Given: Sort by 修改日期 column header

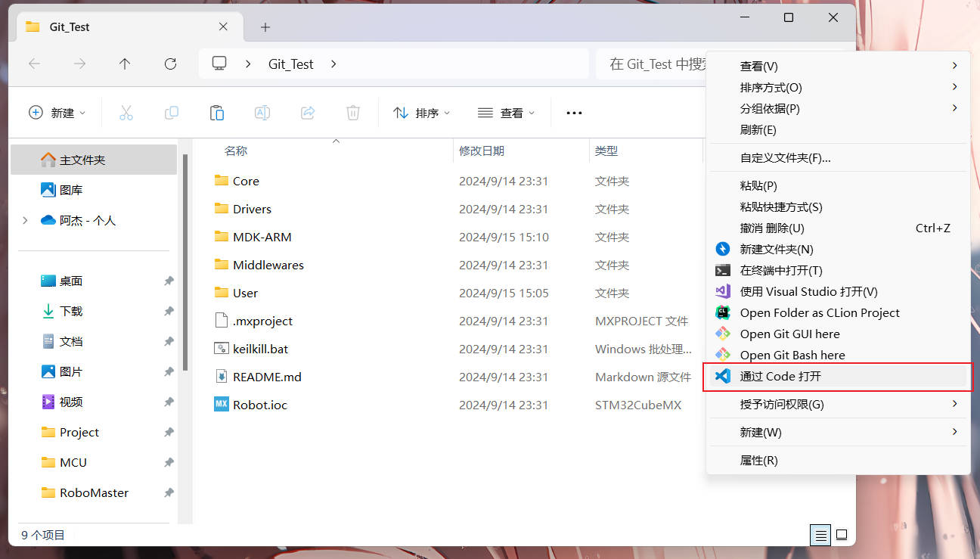Looking at the screenshot, I should 481,151.
